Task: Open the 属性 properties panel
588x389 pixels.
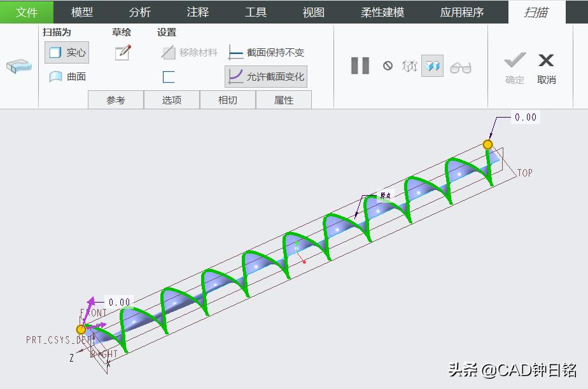Action: [284, 99]
